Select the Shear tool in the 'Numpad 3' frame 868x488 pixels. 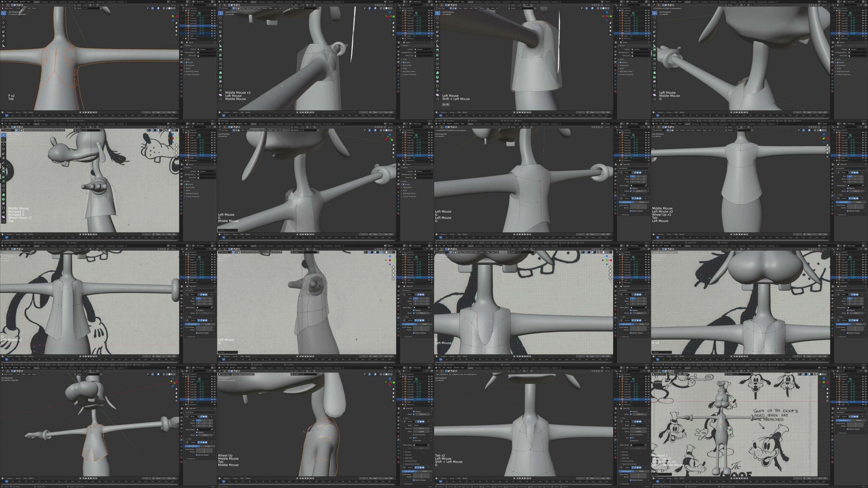click(3, 217)
